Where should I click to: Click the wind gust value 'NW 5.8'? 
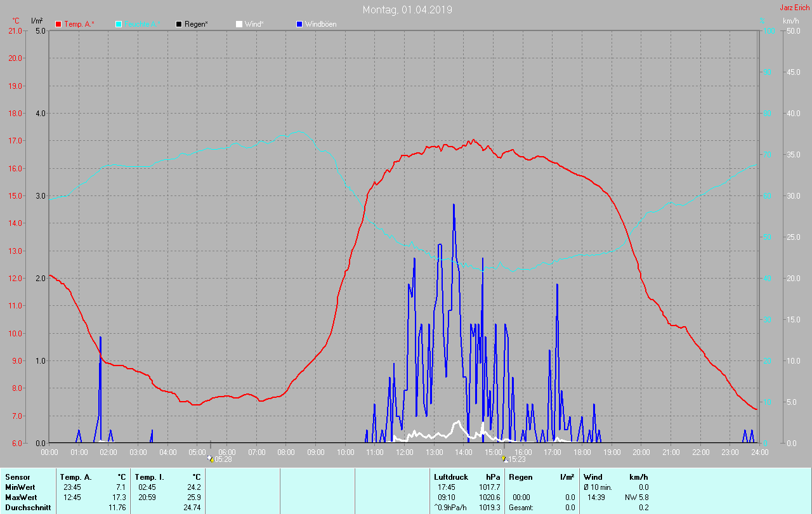[x=636, y=497]
